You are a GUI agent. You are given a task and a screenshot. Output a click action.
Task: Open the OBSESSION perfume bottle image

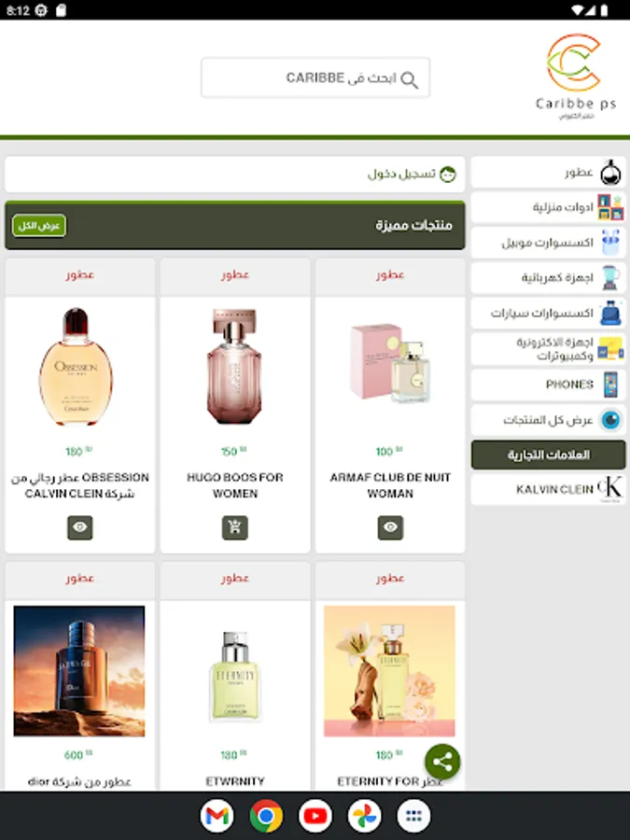77,367
